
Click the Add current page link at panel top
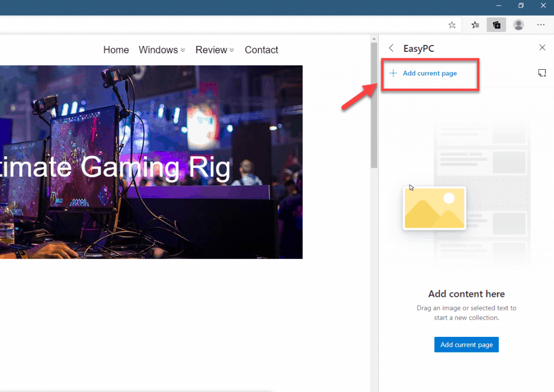[430, 73]
